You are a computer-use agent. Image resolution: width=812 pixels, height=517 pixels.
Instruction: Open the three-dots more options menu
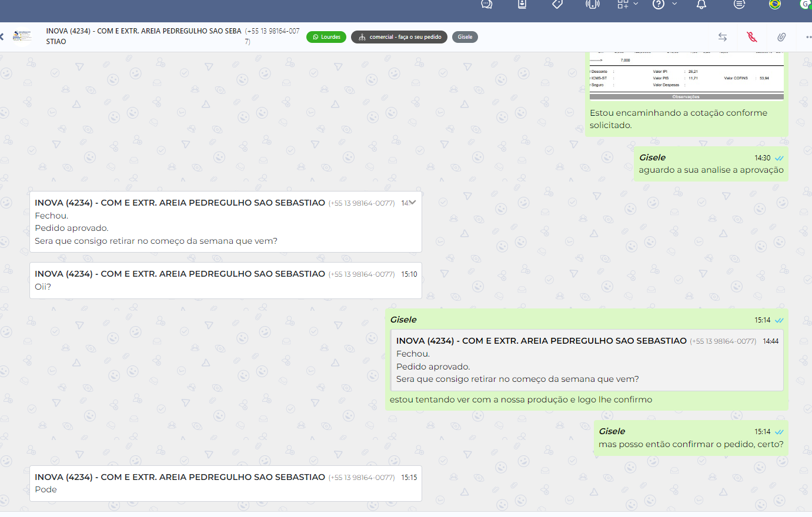coord(808,37)
